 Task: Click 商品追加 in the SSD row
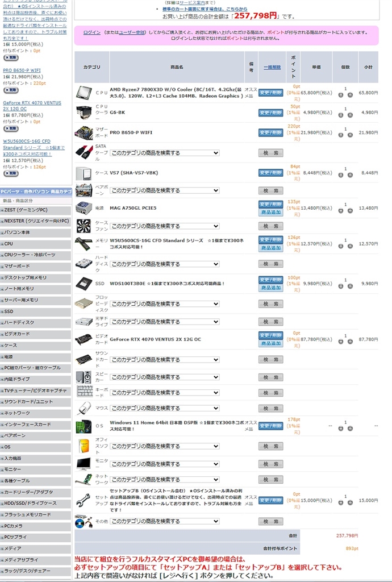271,288
